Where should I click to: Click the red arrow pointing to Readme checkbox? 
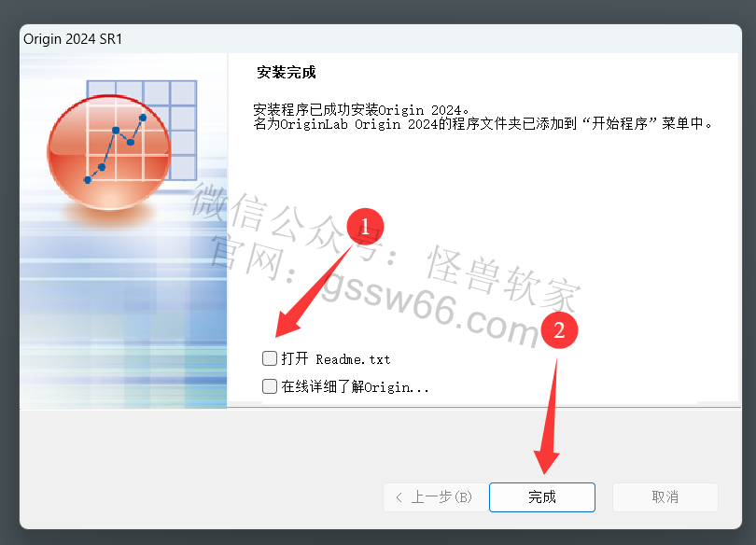pos(313,292)
